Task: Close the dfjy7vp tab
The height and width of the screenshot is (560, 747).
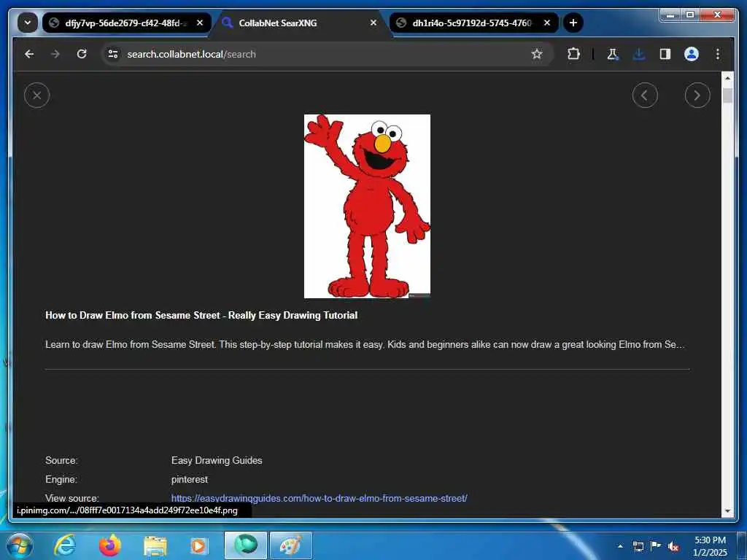Action: click(200, 23)
